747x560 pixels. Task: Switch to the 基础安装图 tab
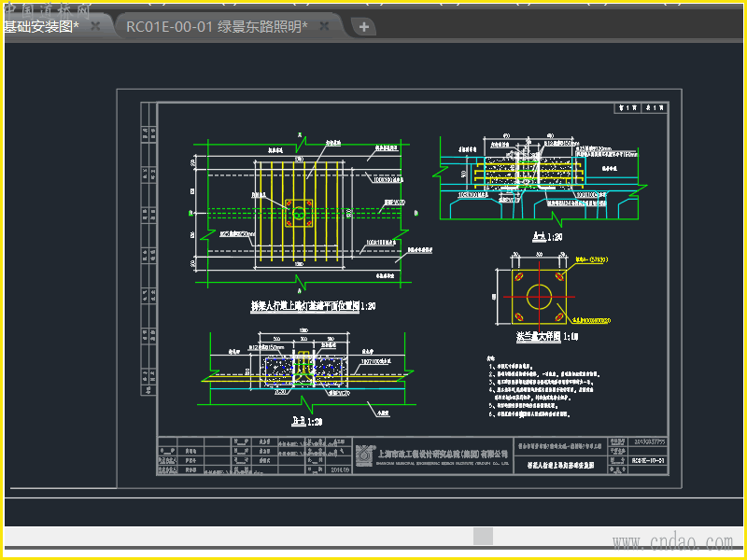42,27
